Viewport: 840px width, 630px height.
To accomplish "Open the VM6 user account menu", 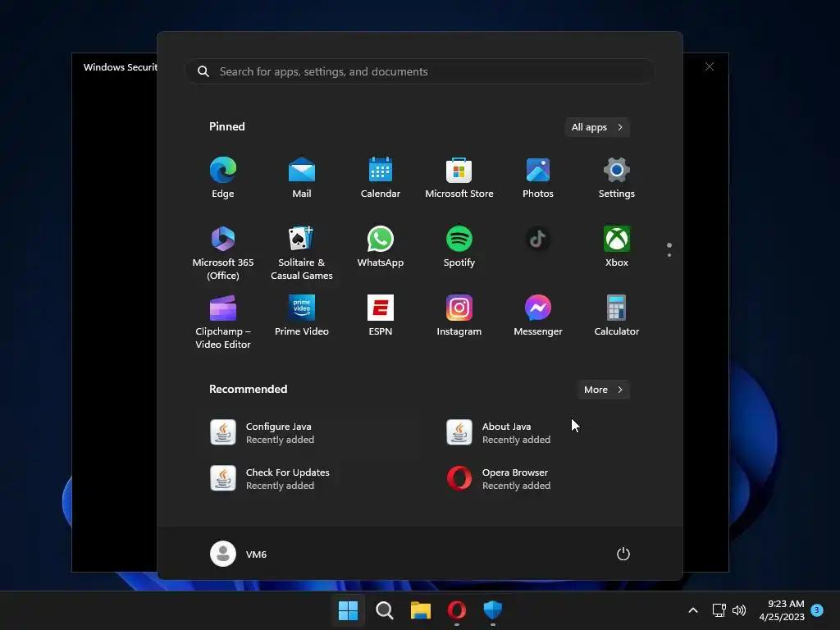I will (x=239, y=554).
